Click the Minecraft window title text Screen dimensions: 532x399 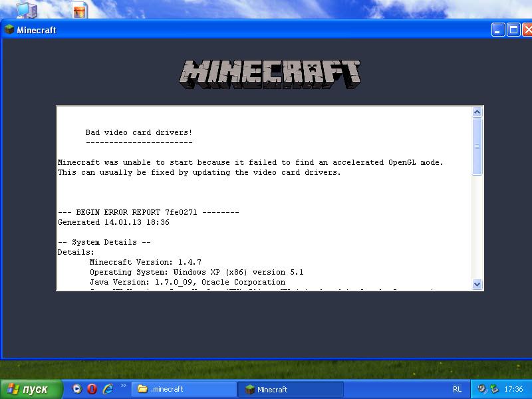coord(37,30)
